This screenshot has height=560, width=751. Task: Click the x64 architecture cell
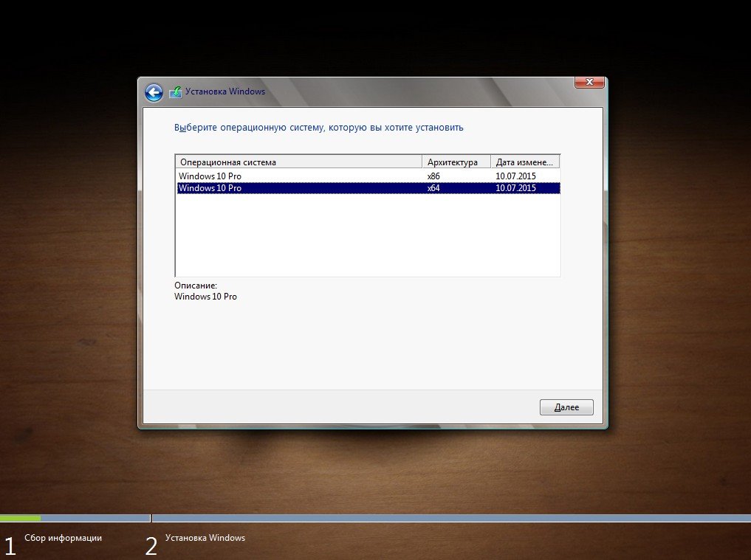(x=433, y=188)
